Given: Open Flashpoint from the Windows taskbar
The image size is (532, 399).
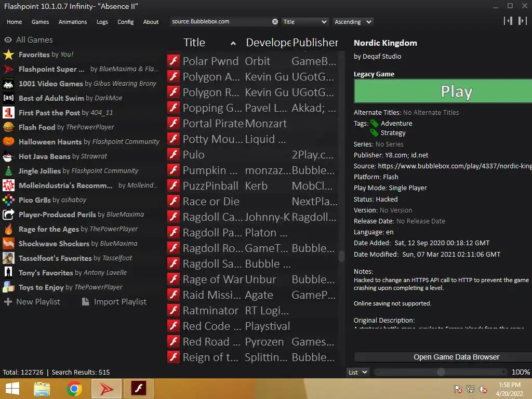Looking at the screenshot, I should [x=106, y=389].
